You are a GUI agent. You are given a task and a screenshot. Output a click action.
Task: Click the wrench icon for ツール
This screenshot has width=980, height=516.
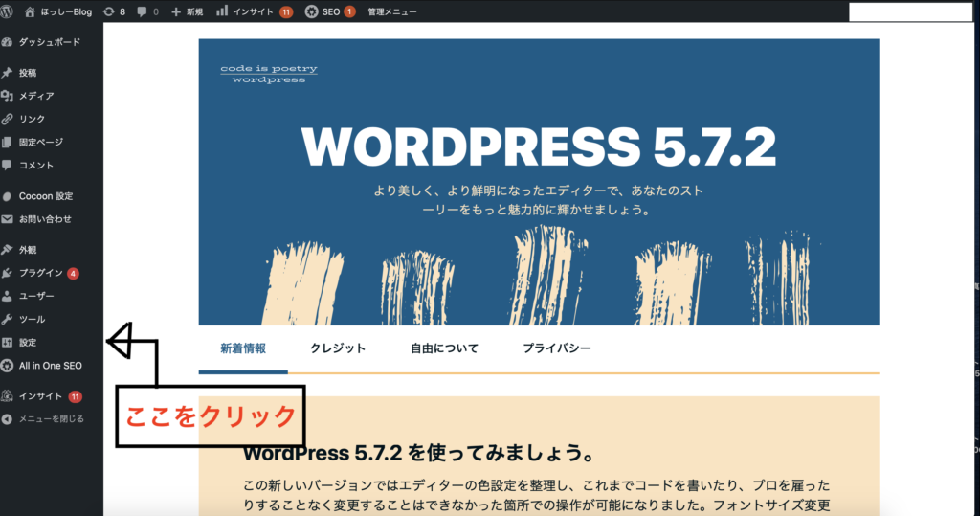click(7, 319)
